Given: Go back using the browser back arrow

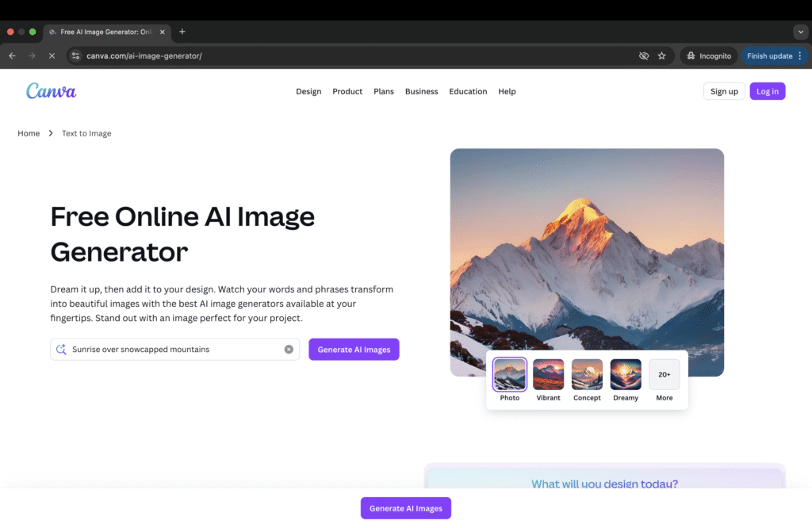Looking at the screenshot, I should pos(12,56).
